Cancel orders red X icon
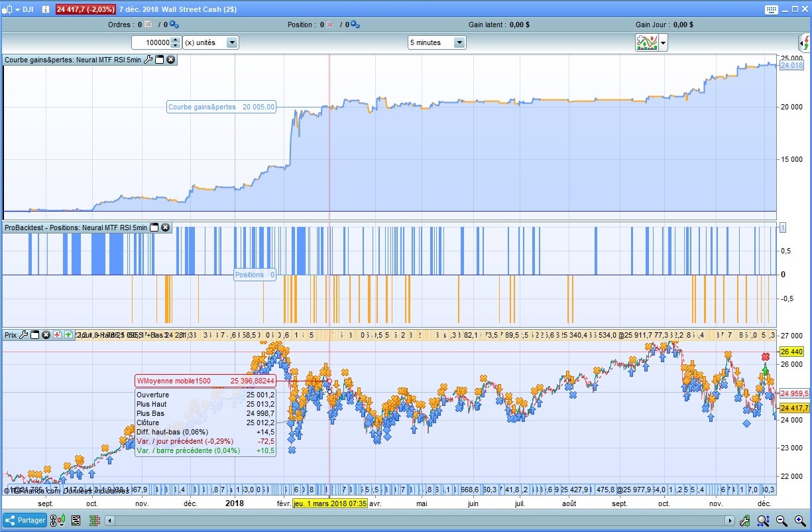The height and width of the screenshot is (532, 812). coord(147,25)
